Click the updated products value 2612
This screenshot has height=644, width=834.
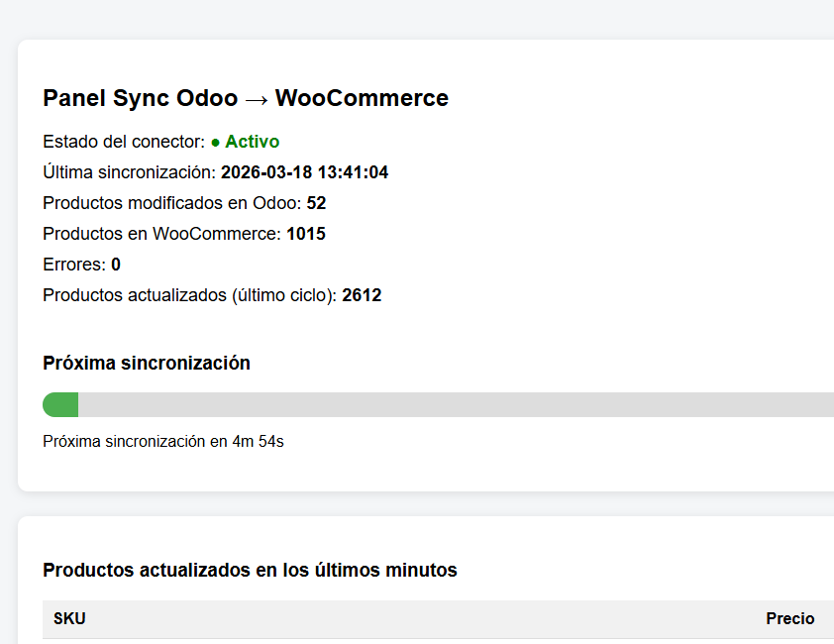[x=362, y=295]
